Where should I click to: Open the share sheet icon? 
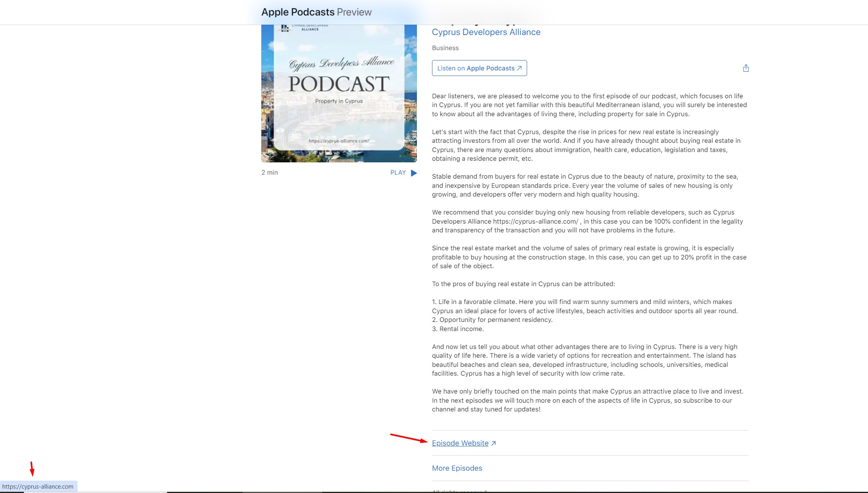pos(746,68)
